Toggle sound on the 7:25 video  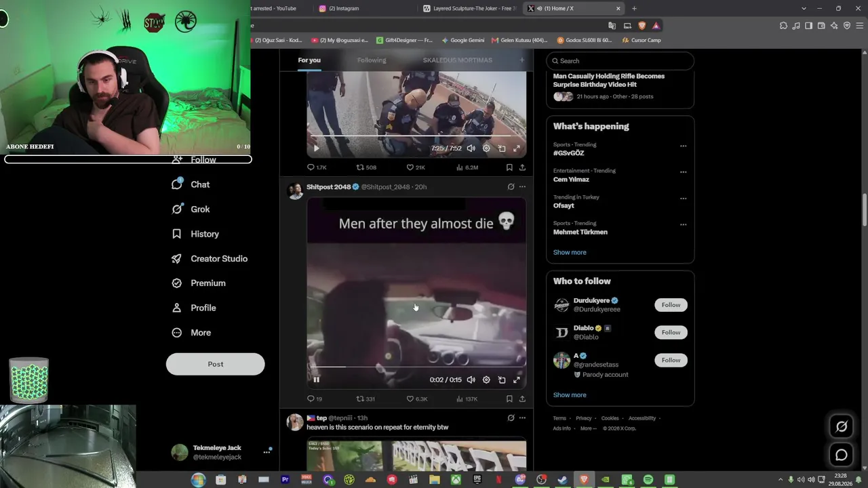coord(471,148)
